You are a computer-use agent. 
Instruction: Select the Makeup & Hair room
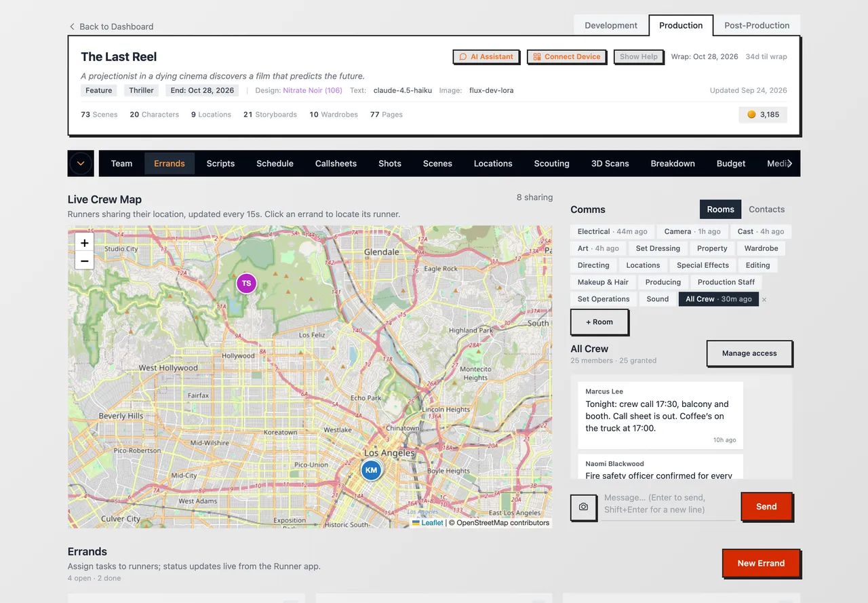click(x=603, y=282)
